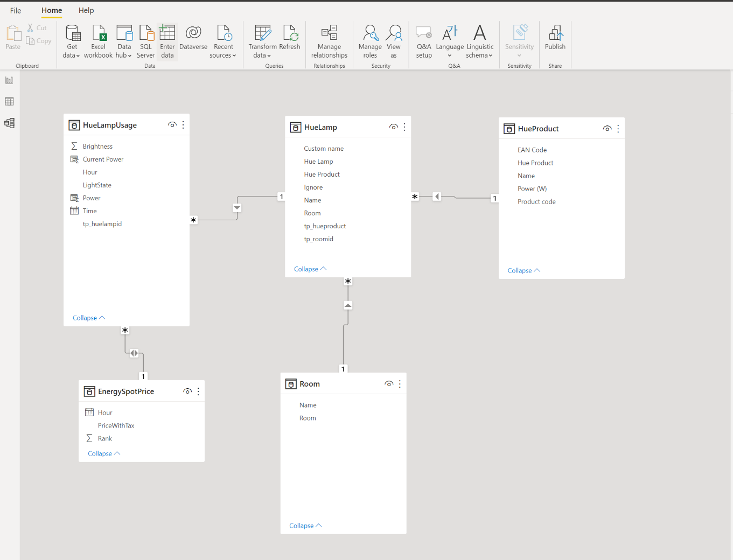Select the HueLamp to Room relationship arrow
The height and width of the screenshot is (560, 733).
click(x=348, y=305)
